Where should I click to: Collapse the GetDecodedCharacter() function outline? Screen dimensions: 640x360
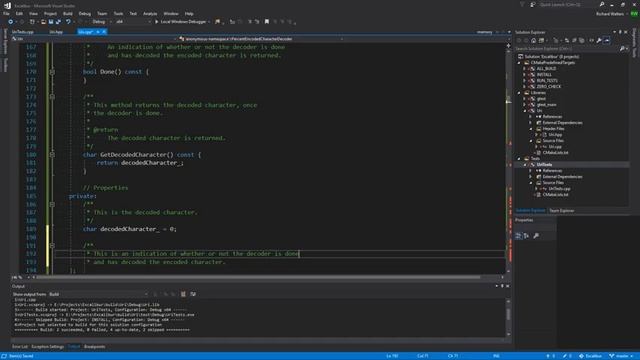tap(52, 155)
